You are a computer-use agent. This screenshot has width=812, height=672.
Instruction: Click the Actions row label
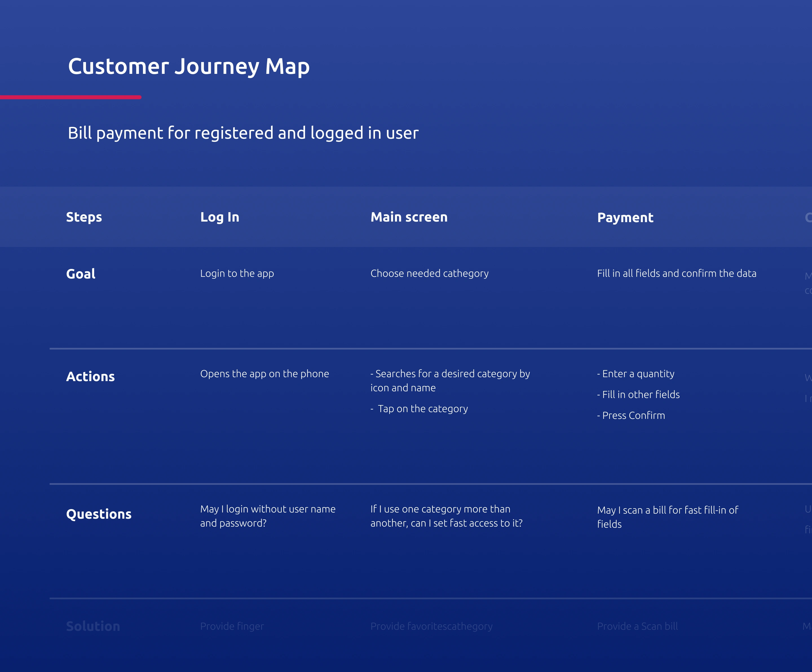(x=90, y=376)
